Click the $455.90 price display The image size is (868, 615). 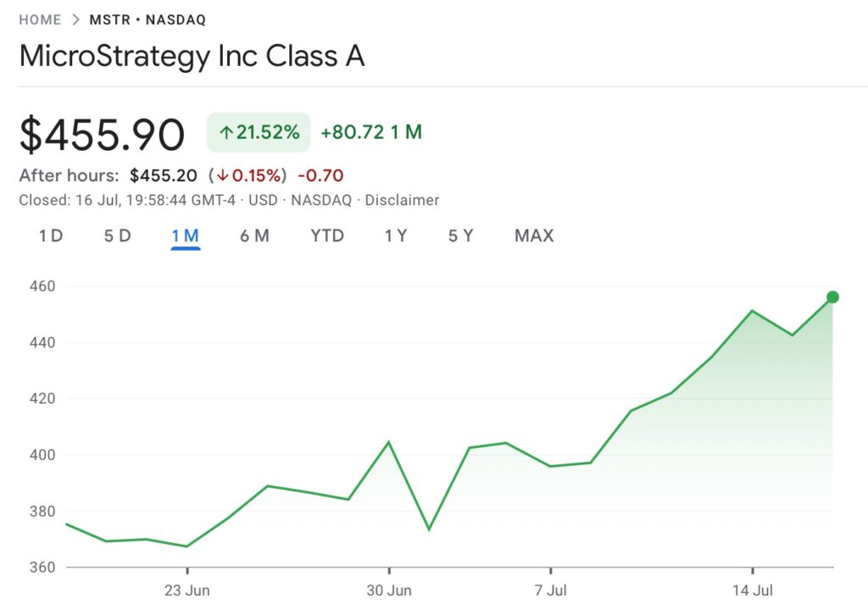pos(103,134)
